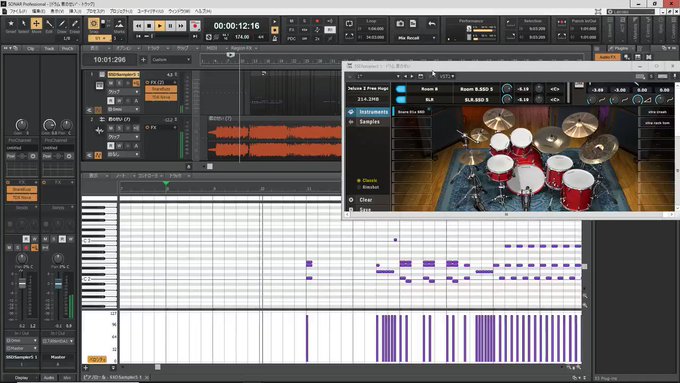Toggle the Loop on/off icon

349,23
